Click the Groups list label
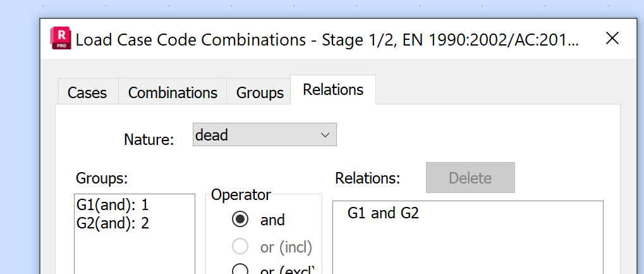The height and width of the screenshot is (274, 644). tap(102, 178)
